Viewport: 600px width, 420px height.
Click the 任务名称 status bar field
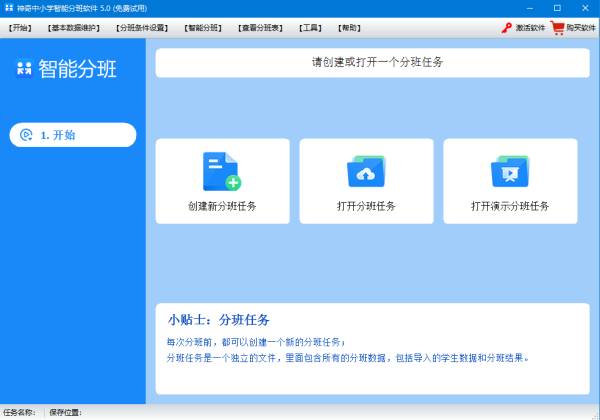pyautogui.click(x=19, y=412)
